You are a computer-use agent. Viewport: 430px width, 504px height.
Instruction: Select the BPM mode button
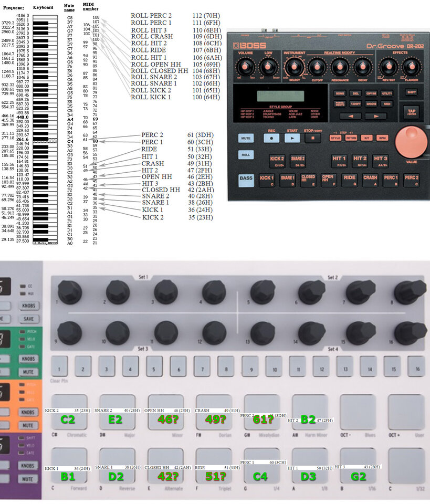[382, 138]
